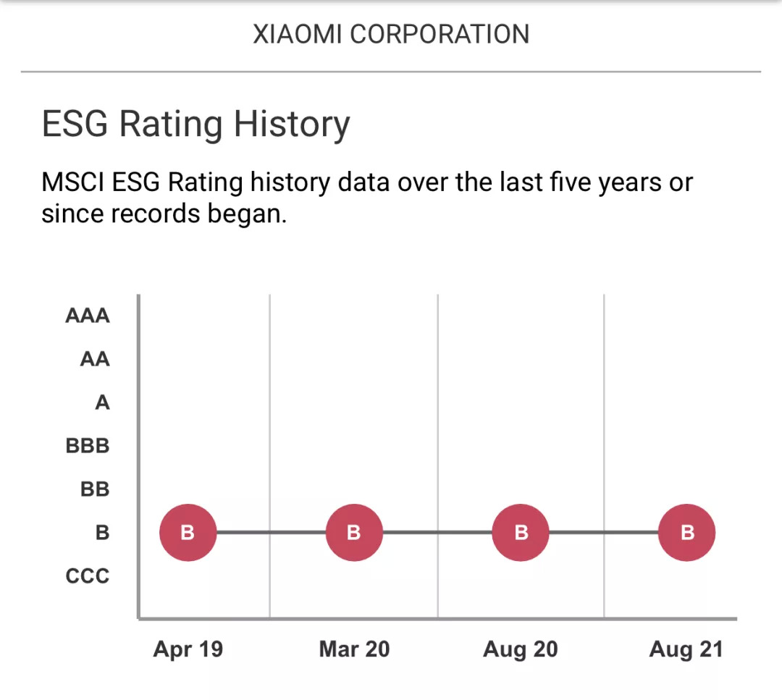Click the XIAOMI CORPORATION title

(391, 34)
